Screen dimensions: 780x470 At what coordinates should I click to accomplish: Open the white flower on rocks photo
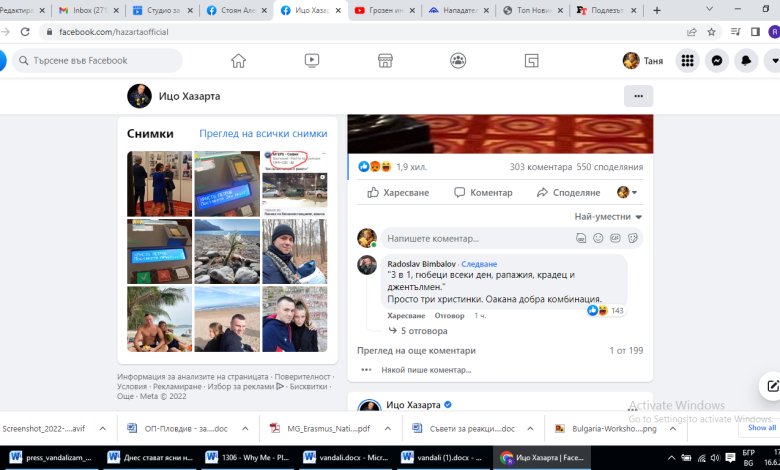click(227, 251)
